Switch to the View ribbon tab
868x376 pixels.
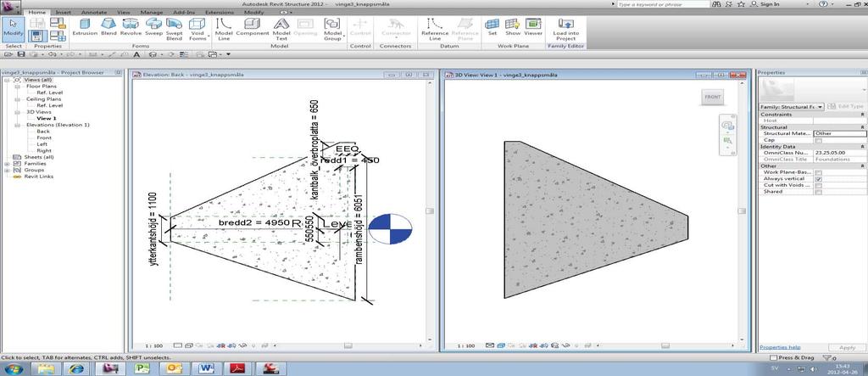[124, 12]
